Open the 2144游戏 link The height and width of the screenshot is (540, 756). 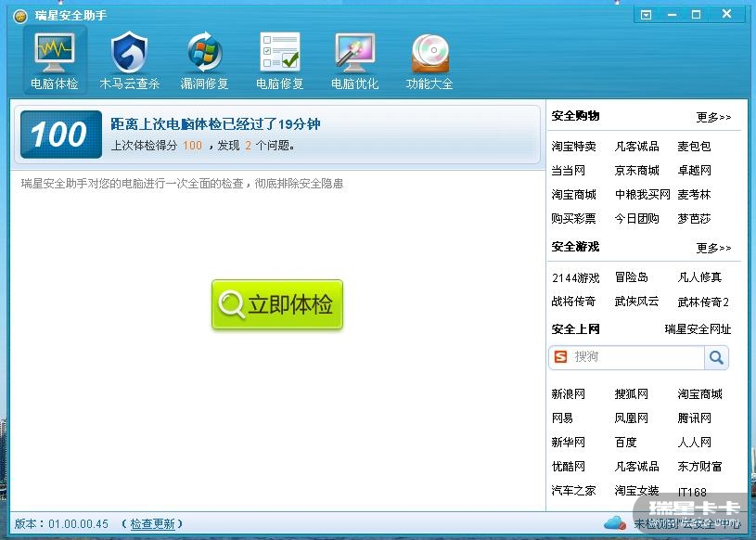pos(576,277)
